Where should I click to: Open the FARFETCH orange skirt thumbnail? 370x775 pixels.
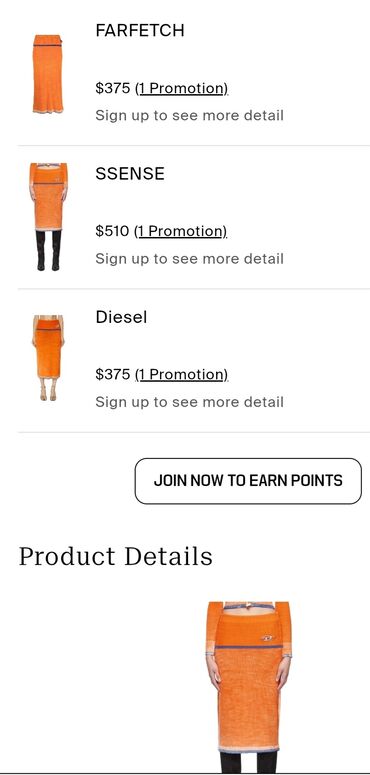48,74
